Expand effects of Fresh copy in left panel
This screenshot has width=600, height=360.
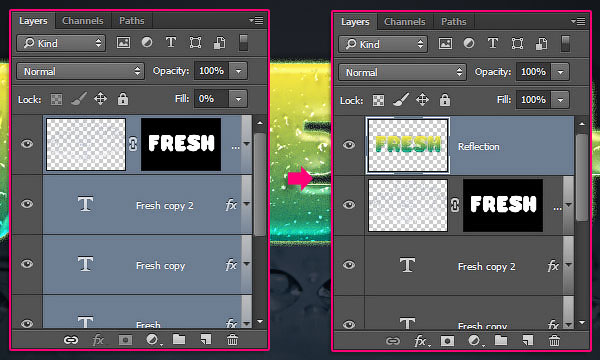tap(246, 264)
